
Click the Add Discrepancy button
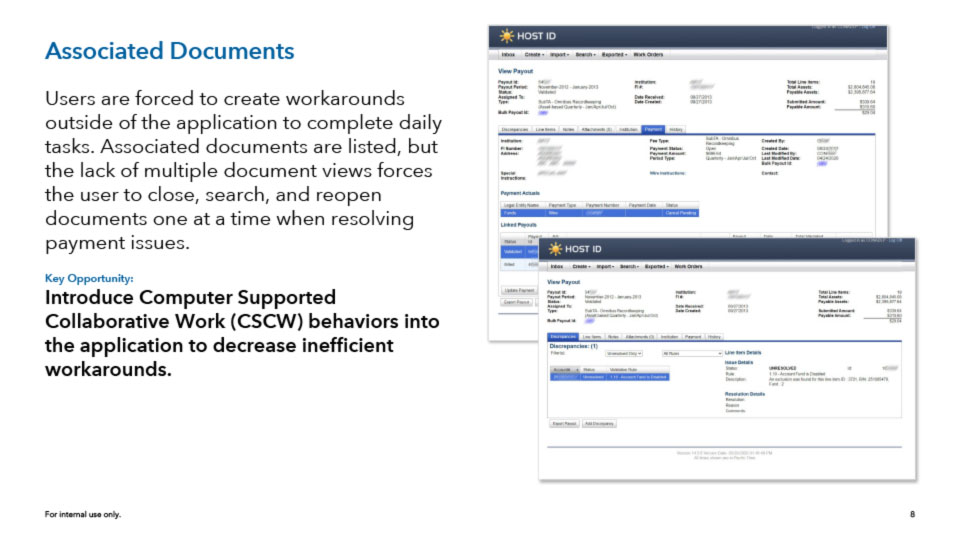pos(600,424)
